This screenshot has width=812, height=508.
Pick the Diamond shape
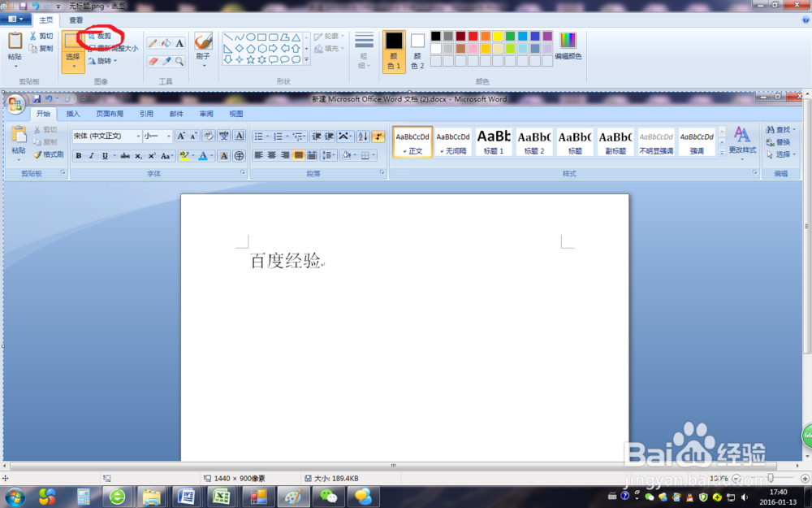(x=240, y=49)
